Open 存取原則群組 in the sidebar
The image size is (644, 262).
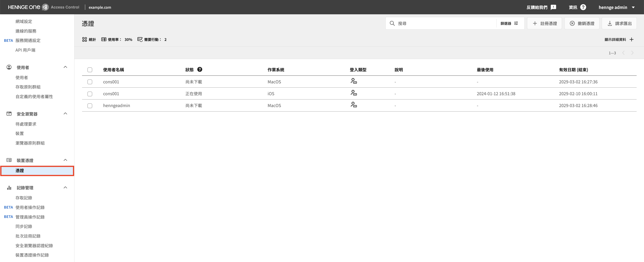coord(28,87)
